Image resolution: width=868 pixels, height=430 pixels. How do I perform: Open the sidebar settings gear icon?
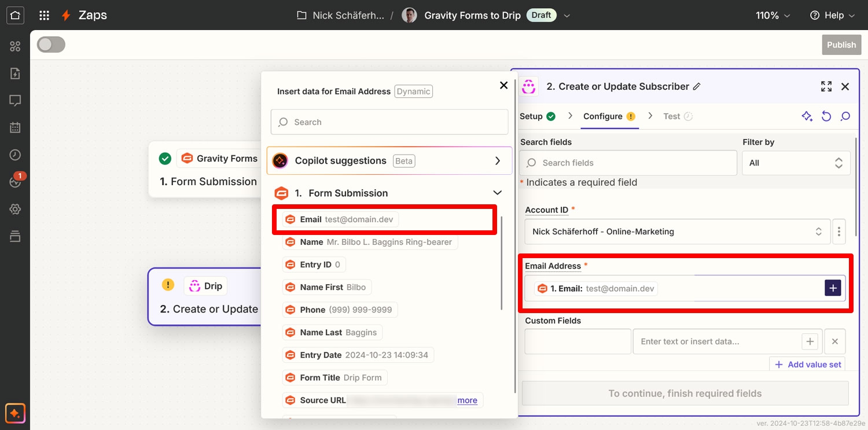click(x=15, y=209)
